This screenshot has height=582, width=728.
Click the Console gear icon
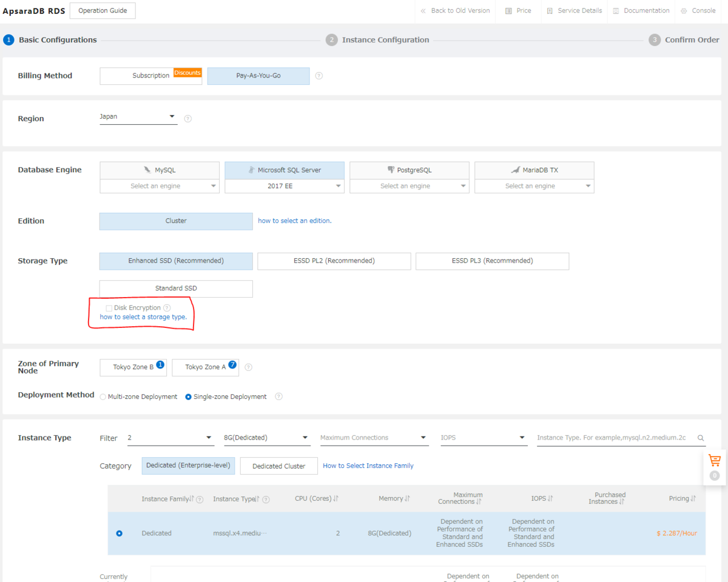click(x=684, y=11)
